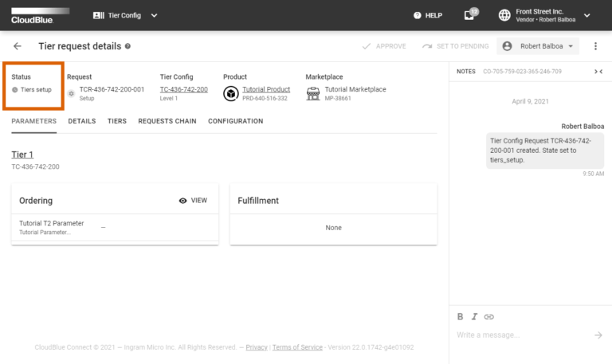Click the note about tiers_setup state
Viewport: 612px width, 364px height.
tap(545, 151)
